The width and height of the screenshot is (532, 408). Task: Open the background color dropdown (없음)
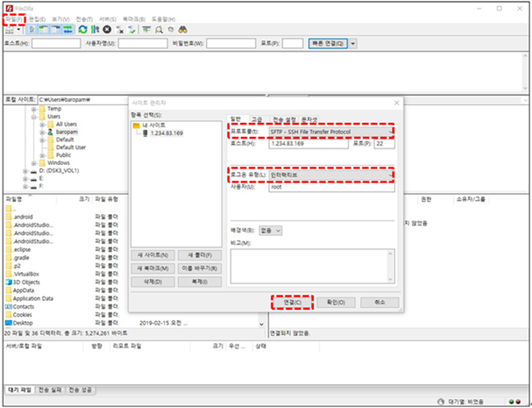click(x=271, y=231)
